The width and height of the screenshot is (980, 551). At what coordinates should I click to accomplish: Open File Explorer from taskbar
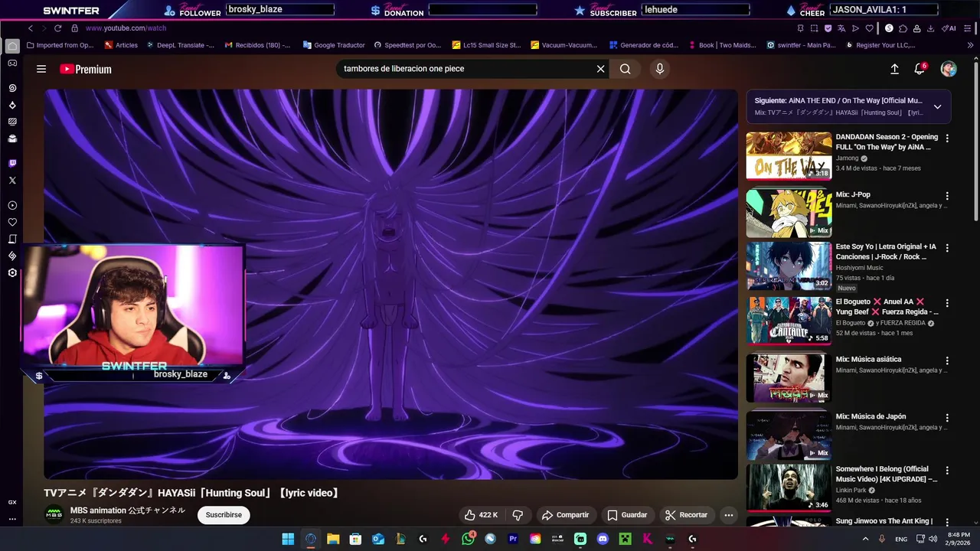coord(333,539)
